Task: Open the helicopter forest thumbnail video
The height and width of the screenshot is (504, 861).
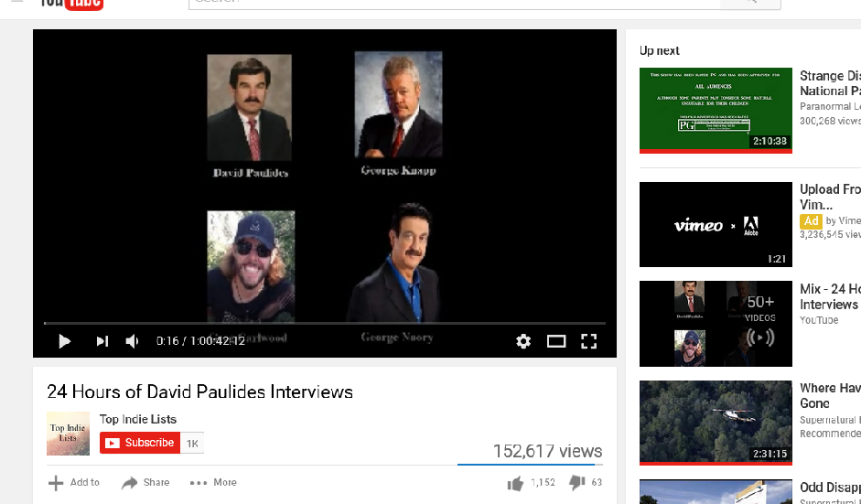Action: 716,423
